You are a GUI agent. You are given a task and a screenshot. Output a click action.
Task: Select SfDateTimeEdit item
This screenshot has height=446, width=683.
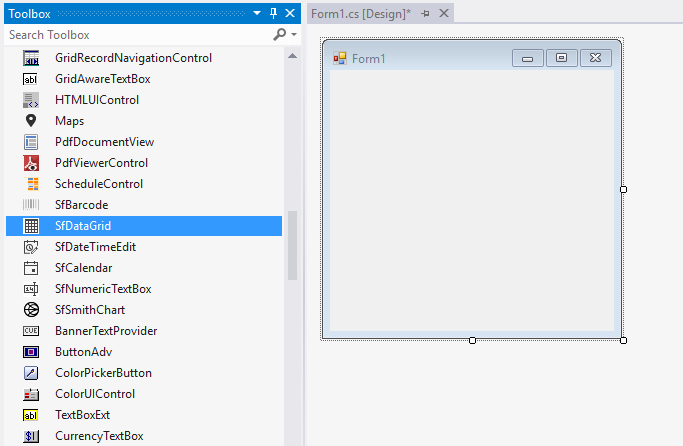[x=144, y=247]
